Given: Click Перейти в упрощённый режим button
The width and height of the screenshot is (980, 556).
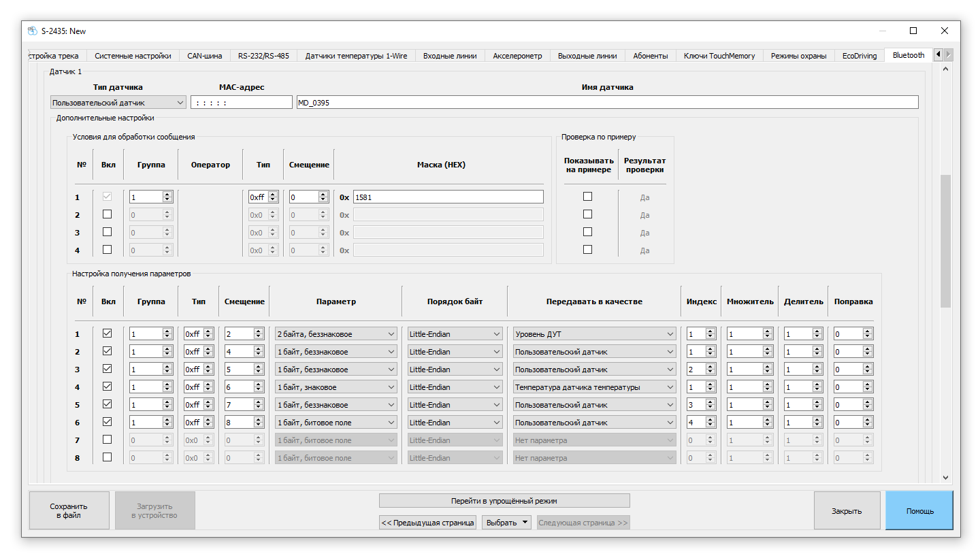Looking at the screenshot, I should pos(504,501).
